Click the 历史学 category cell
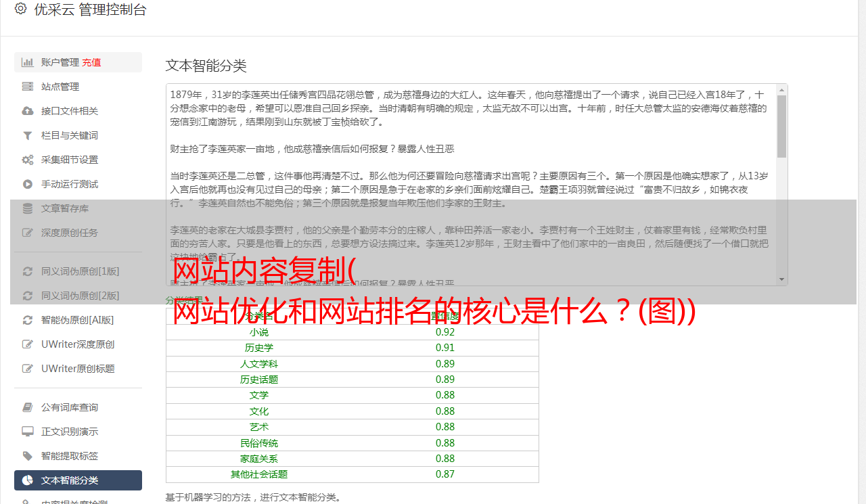 pos(259,348)
